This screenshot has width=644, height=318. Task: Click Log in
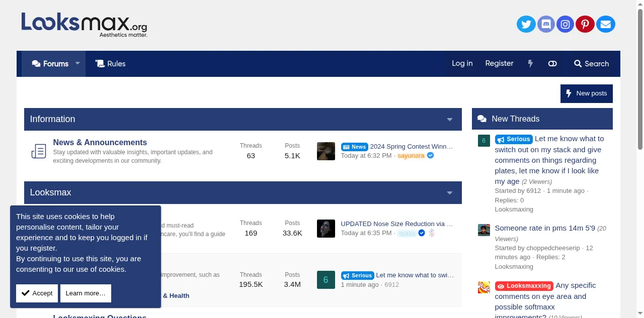[462, 63]
